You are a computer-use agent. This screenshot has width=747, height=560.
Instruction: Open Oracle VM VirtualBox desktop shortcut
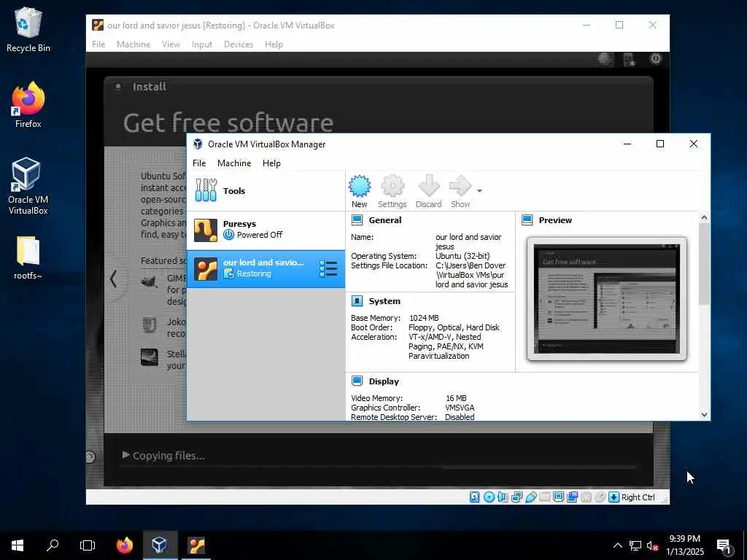click(28, 186)
